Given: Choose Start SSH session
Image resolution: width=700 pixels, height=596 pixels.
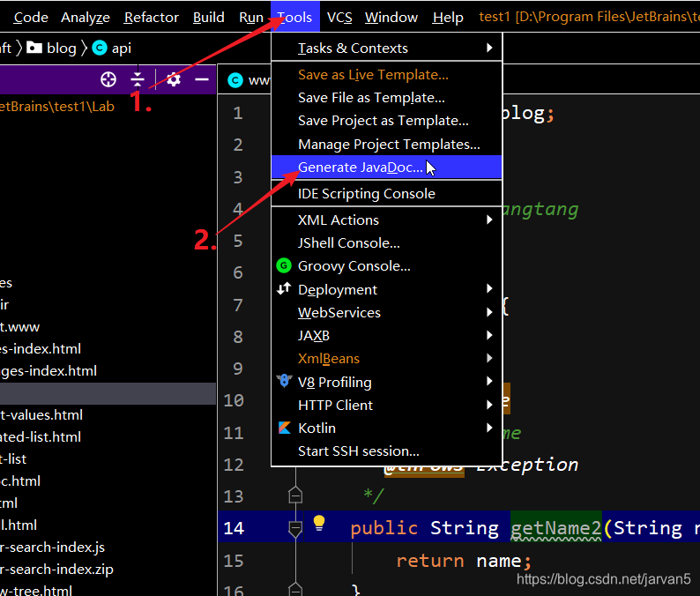Looking at the screenshot, I should tap(387, 451).
